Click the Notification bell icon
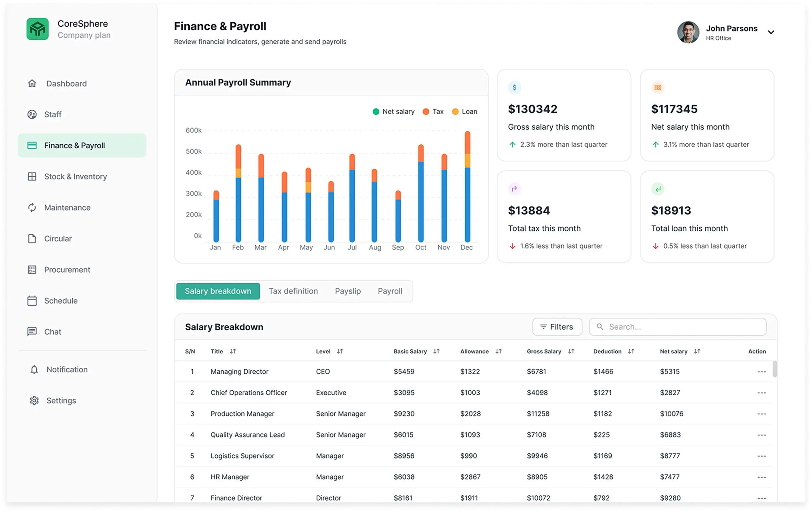 coord(34,369)
